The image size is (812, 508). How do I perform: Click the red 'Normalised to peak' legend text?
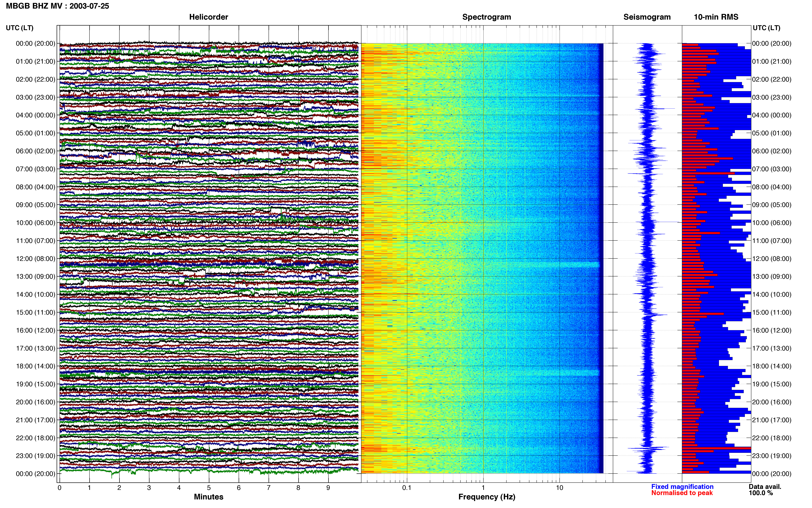[682, 493]
